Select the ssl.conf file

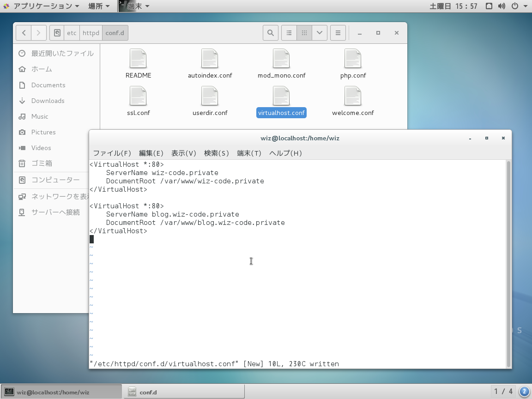(x=138, y=102)
